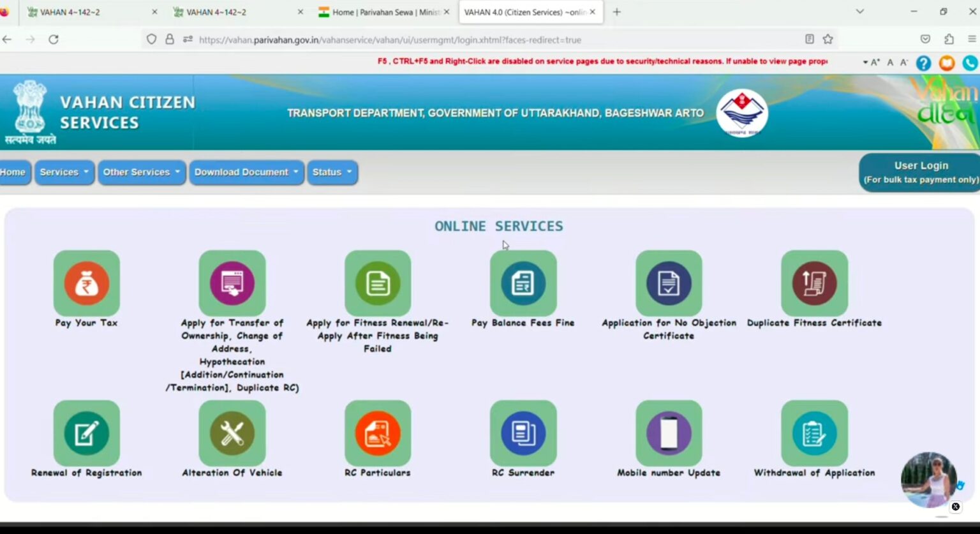This screenshot has height=534, width=980.
Task: Select the VAHAN 4.0 Citizen Services tab
Action: [531, 12]
